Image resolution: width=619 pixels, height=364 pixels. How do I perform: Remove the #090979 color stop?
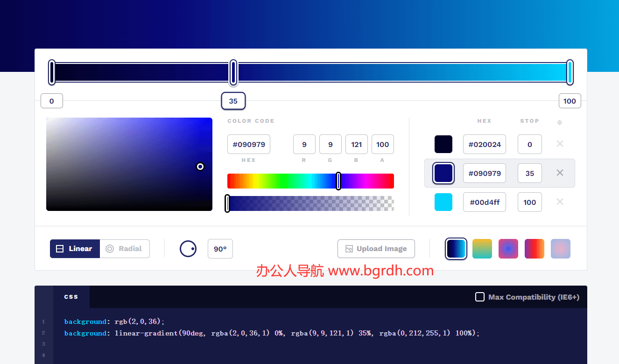point(560,173)
